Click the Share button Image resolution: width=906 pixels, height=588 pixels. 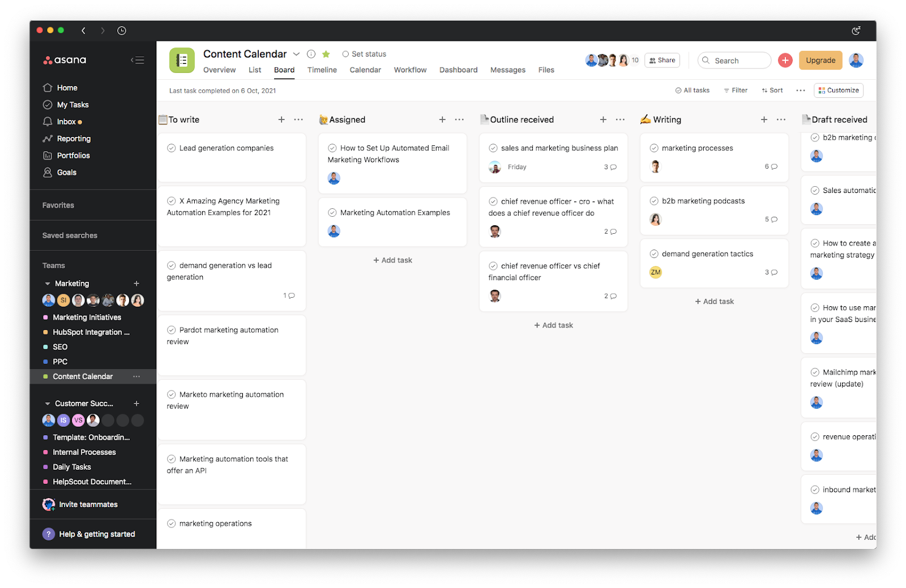(662, 61)
